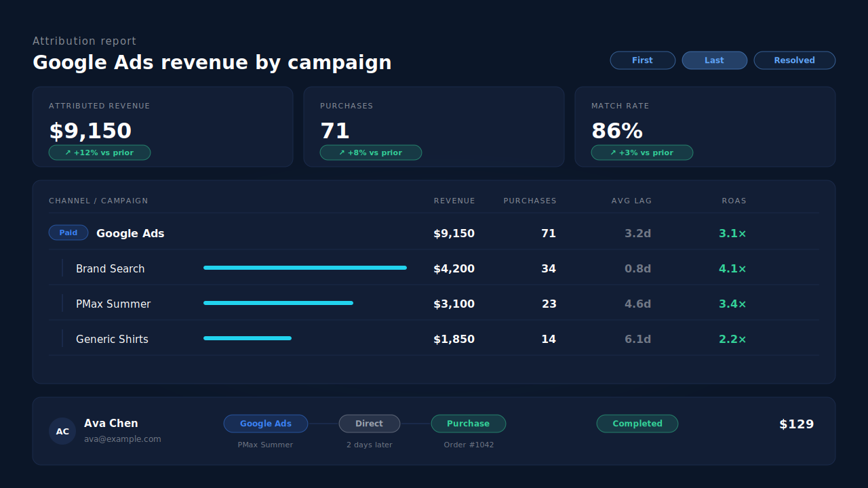Click the 2.2× ROAS value

point(732,339)
